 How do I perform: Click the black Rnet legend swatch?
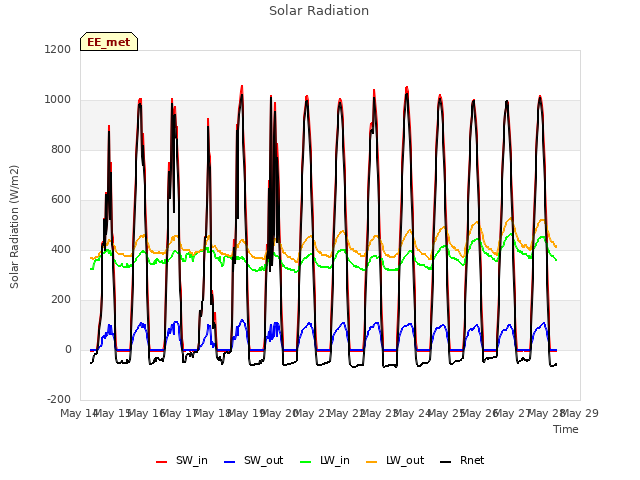pyautogui.click(x=446, y=462)
